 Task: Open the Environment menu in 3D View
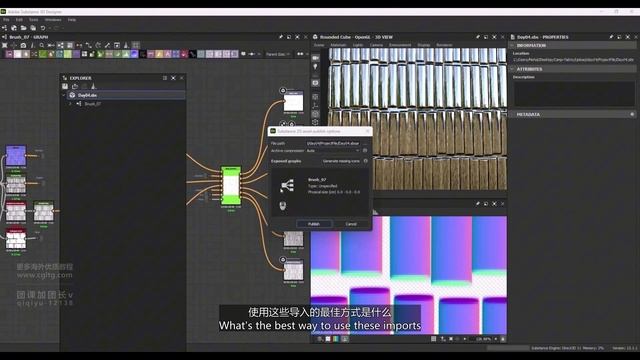click(400, 45)
